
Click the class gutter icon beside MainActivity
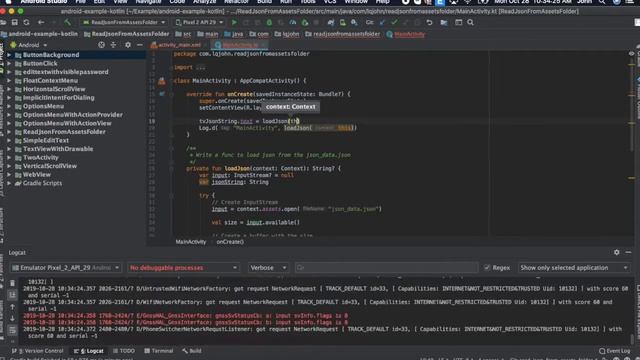pos(162,81)
